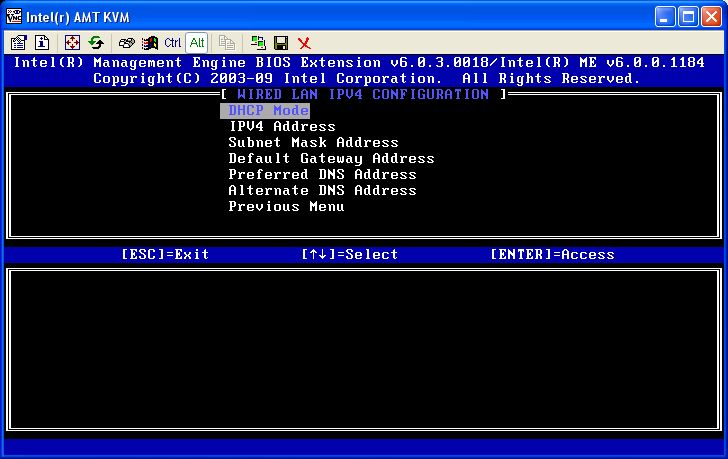The image size is (728, 459).
Task: Select IPV4 Address menu entry
Action: [281, 127]
